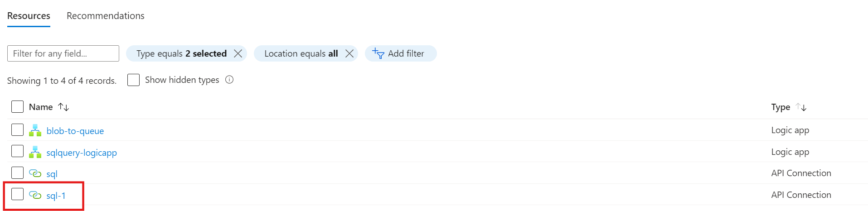This screenshot has width=868, height=211.
Task: Open the sqlquery-logicapp link
Action: point(82,153)
